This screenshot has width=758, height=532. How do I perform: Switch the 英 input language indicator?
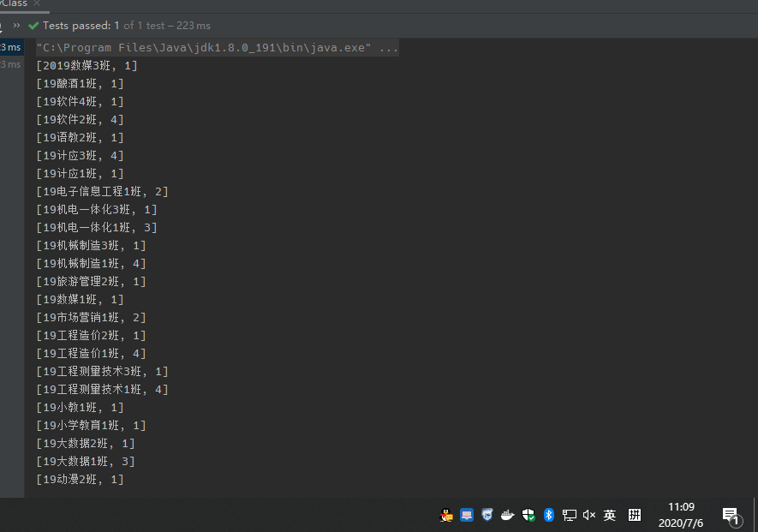(x=610, y=515)
